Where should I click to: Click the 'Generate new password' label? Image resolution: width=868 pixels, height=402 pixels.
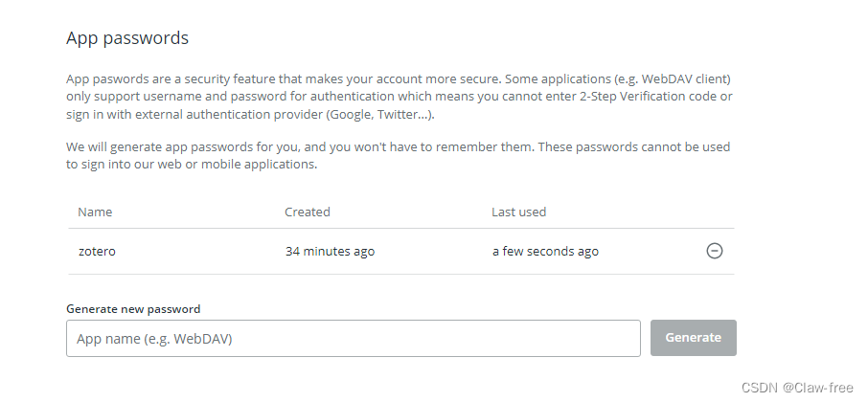click(133, 308)
